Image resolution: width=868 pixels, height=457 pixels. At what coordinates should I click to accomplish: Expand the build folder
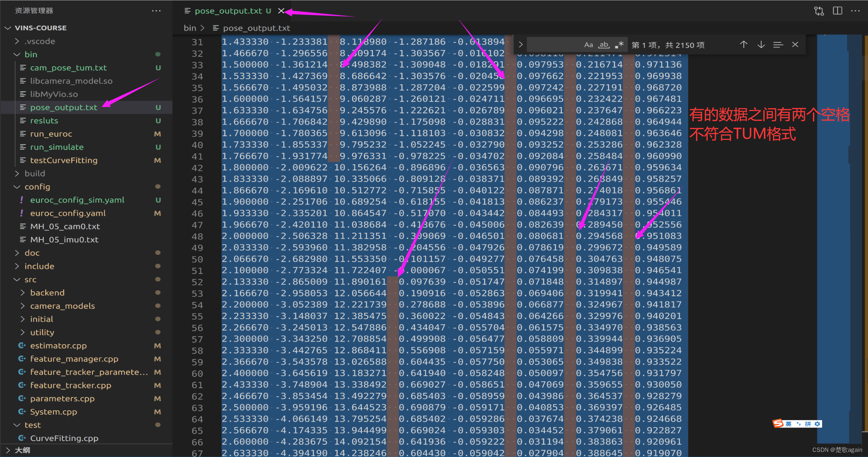pos(35,174)
